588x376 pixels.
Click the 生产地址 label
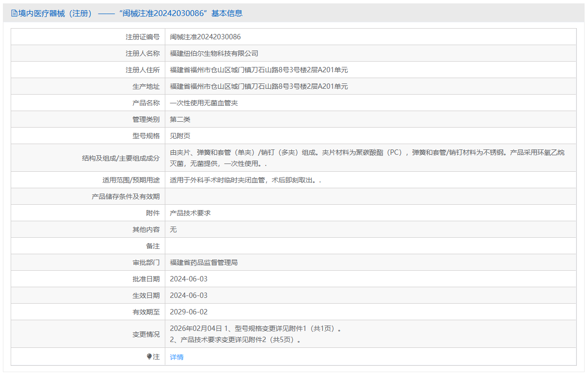tap(146, 86)
